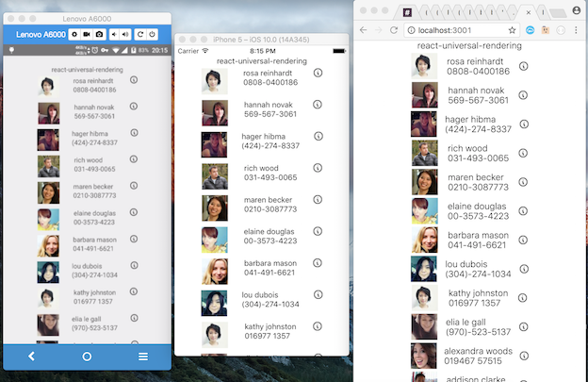The height and width of the screenshot is (382, 588).
Task: Focus the localhost:3001 address bar
Action: click(x=462, y=30)
